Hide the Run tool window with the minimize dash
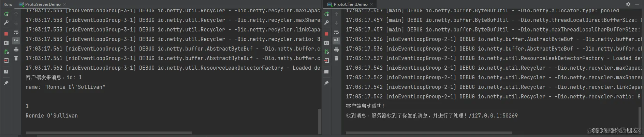 click(637, 4)
